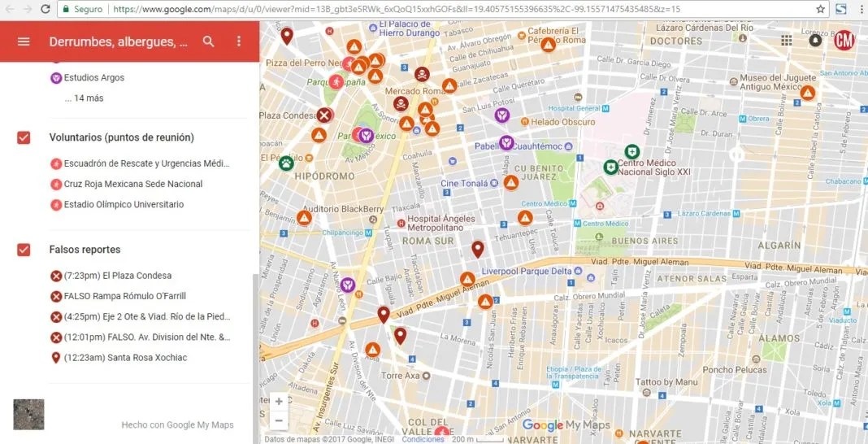This screenshot has width=868, height=444.
Task: Click the purple marker on Pabellón Cuauhtémoc
Action: point(506,143)
